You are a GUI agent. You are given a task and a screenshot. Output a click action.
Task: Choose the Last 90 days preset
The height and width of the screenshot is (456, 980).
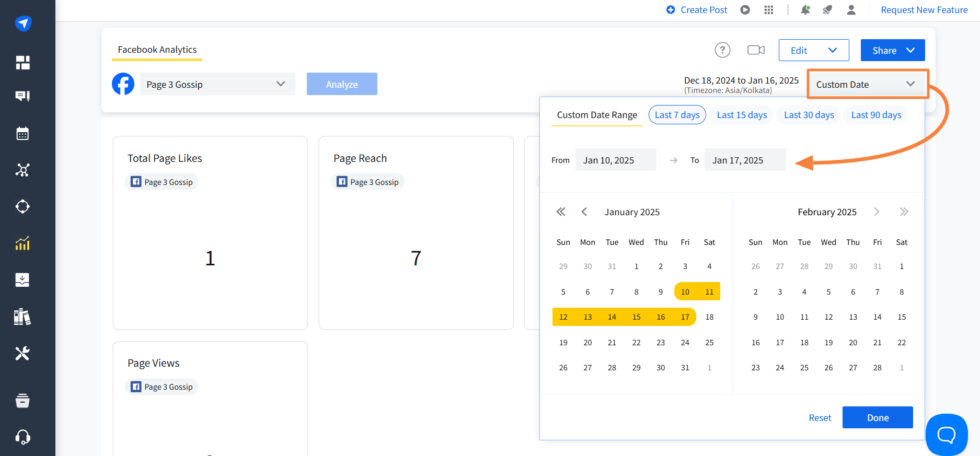(x=876, y=115)
